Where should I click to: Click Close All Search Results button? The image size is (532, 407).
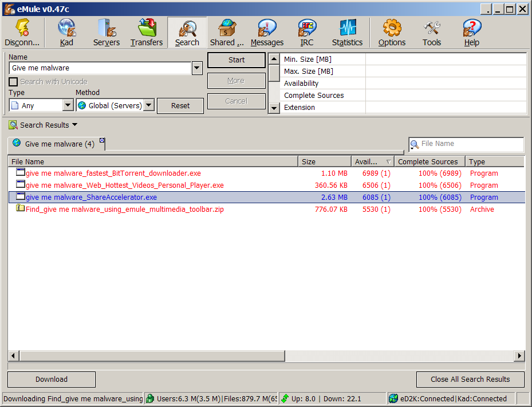[x=470, y=379]
